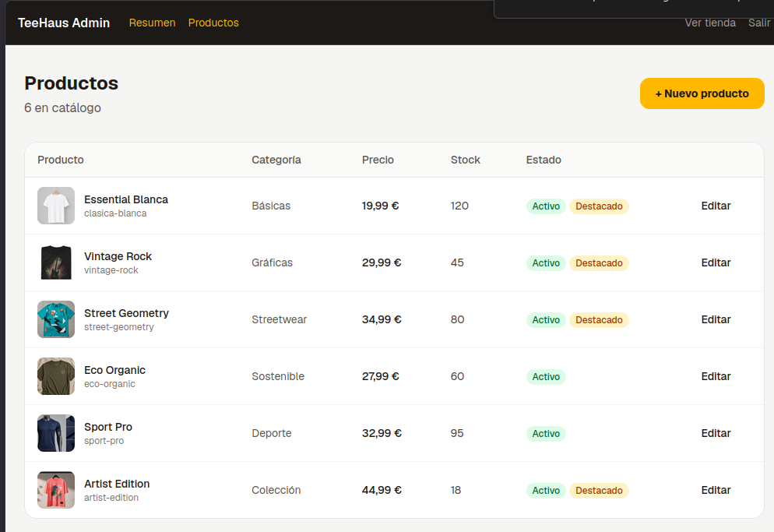Select the Sport Pro product name
The height and width of the screenshot is (532, 774).
pyautogui.click(x=108, y=427)
